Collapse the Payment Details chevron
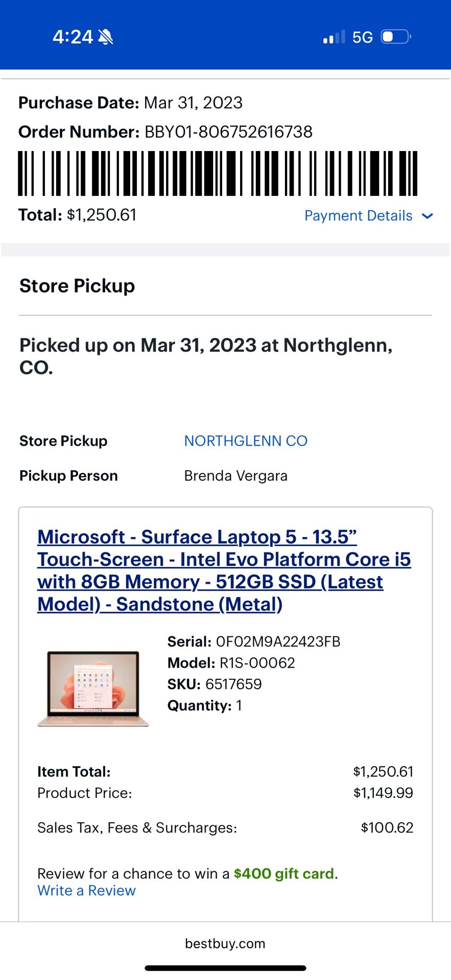Viewport: 451px width, 980px height. 428,216
